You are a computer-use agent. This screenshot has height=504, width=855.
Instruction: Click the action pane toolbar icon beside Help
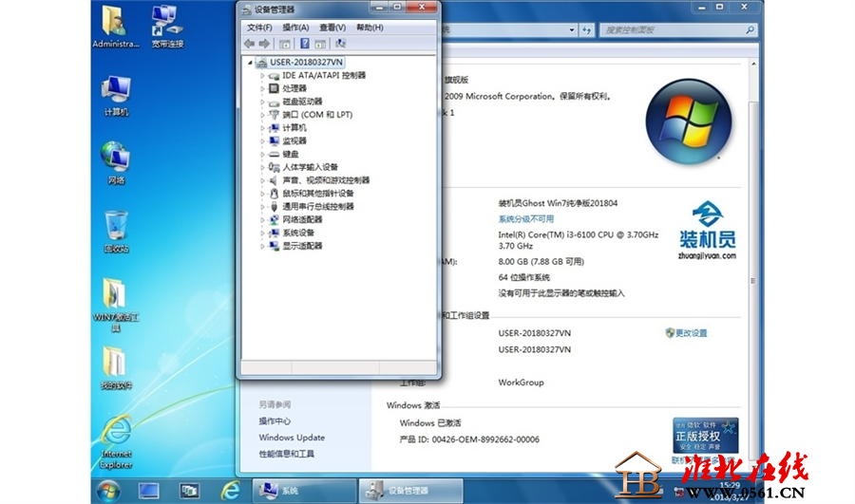(x=320, y=44)
